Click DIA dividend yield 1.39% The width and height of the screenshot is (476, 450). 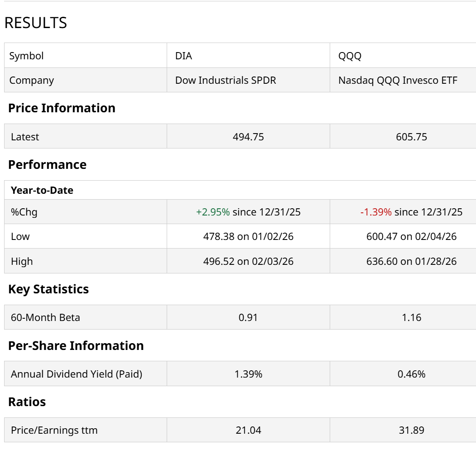(248, 374)
